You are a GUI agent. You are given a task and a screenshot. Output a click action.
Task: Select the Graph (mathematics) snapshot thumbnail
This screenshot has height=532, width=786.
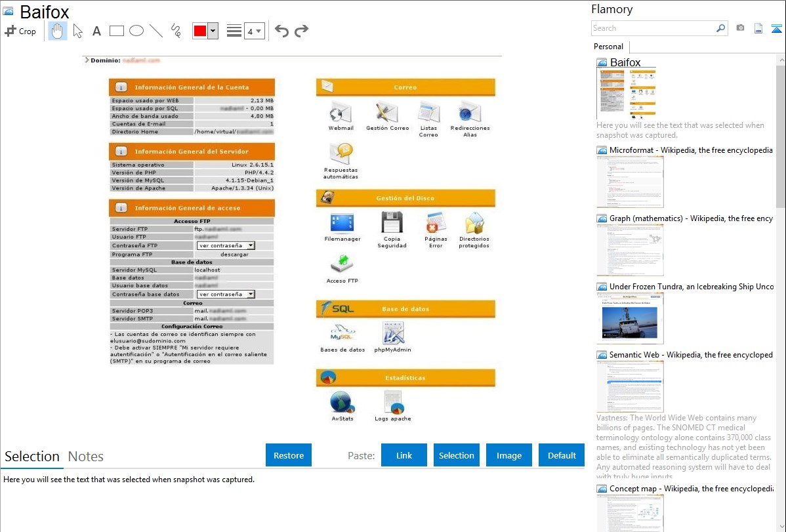[630, 250]
